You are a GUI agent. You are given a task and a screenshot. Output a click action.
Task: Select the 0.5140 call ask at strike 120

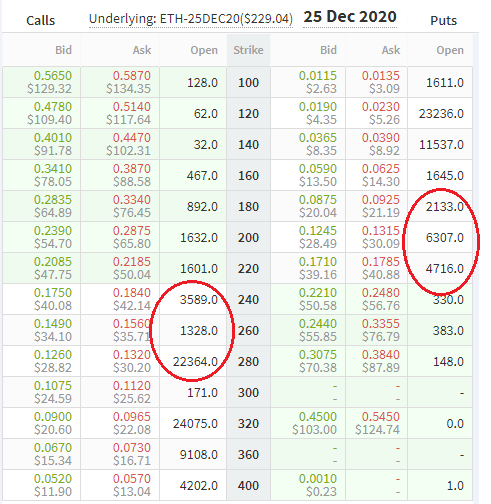[x=132, y=107]
